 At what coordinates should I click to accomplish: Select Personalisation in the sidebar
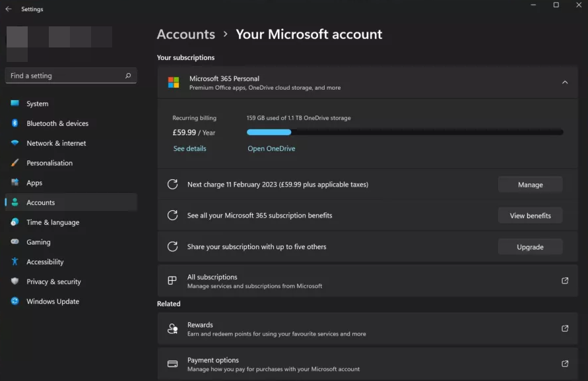(x=49, y=163)
